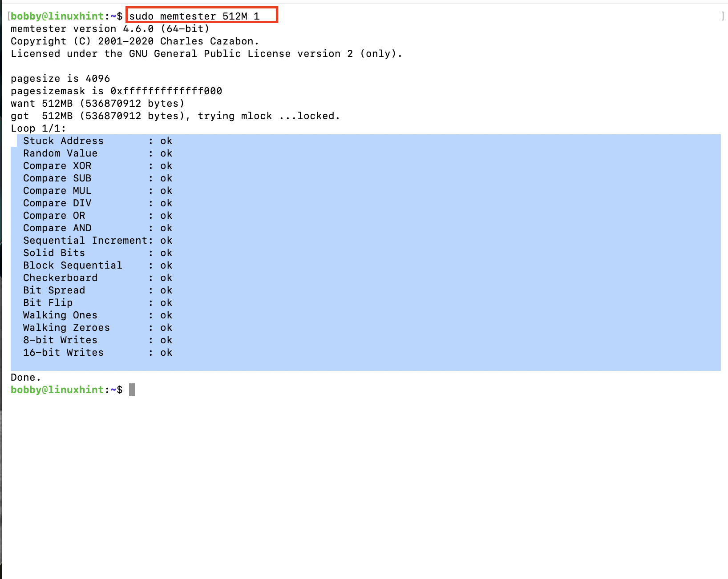Click the highlighted 'sudo memtester 512M 1' command
This screenshot has height=579, width=728.
click(194, 16)
